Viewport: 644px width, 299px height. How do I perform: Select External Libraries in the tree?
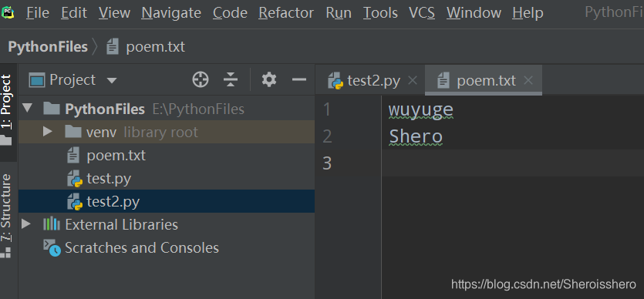click(167, 224)
